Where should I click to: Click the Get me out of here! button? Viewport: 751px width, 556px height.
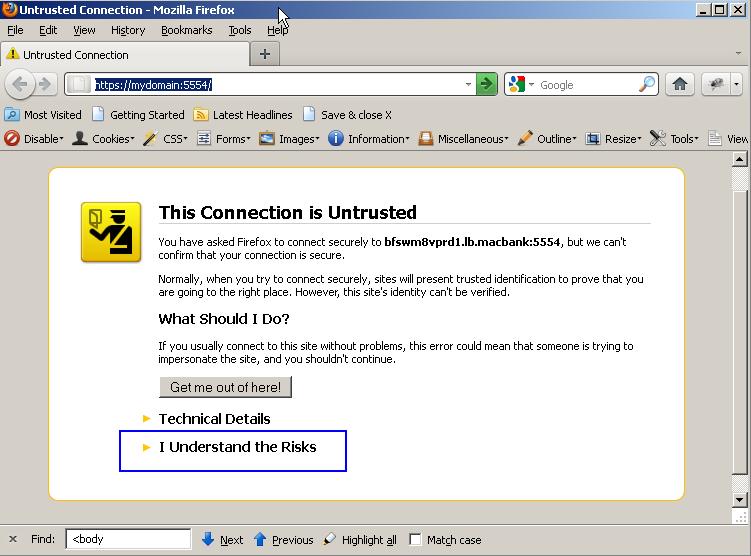click(x=225, y=387)
